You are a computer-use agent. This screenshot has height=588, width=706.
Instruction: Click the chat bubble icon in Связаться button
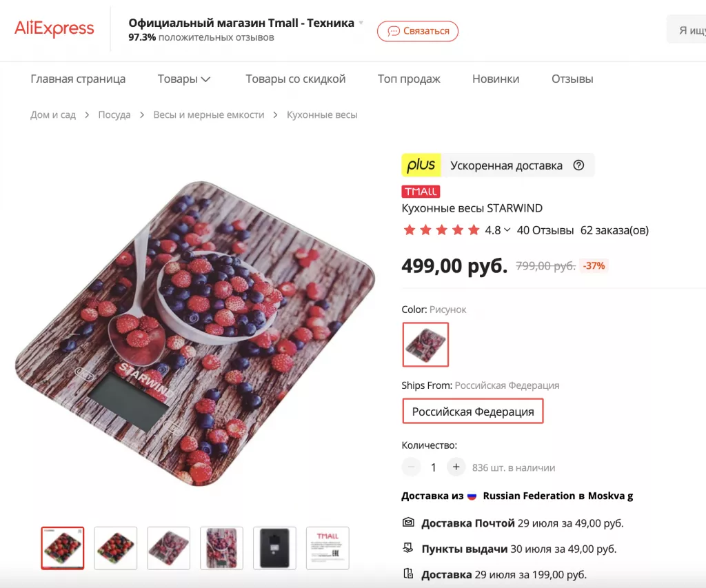tap(393, 31)
